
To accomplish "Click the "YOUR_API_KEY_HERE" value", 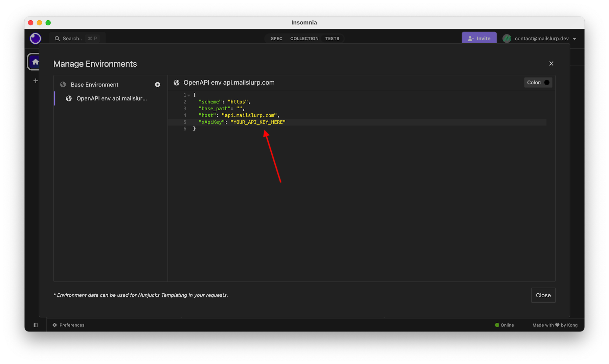I will tap(258, 122).
